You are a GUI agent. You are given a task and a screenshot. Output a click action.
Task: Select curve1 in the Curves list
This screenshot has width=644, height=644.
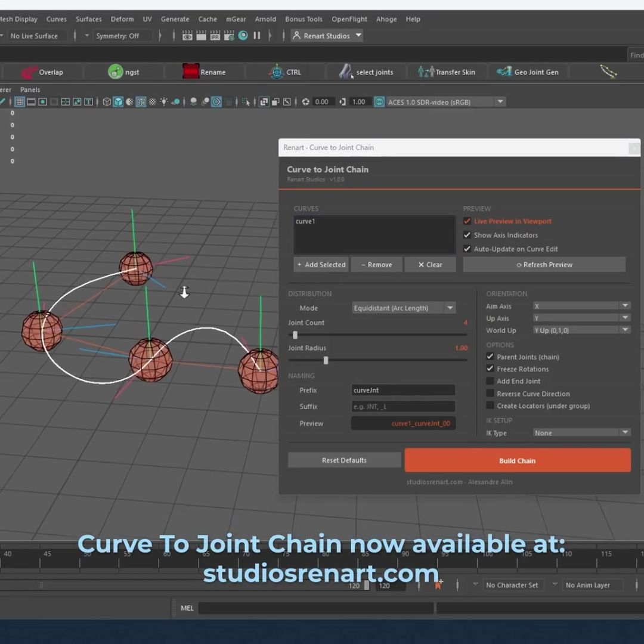[x=305, y=221]
